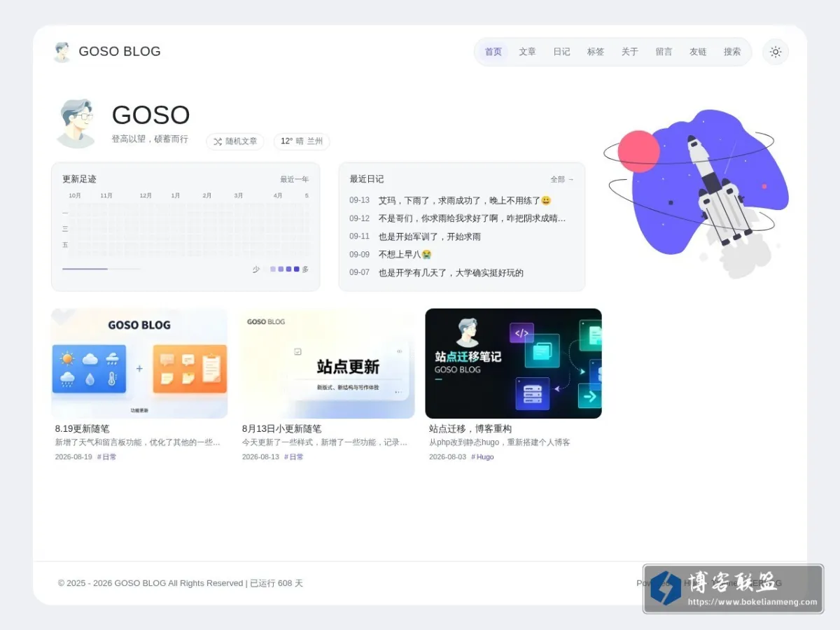
Task: Open the 文章 nav tab
Action: (x=527, y=52)
